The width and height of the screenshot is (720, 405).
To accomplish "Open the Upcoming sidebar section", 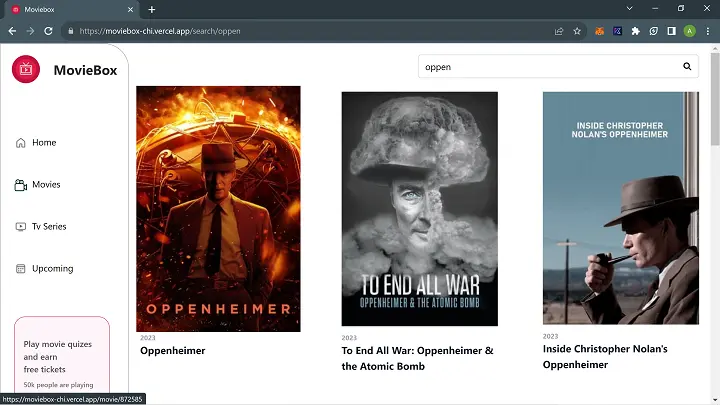I will (x=45, y=269).
